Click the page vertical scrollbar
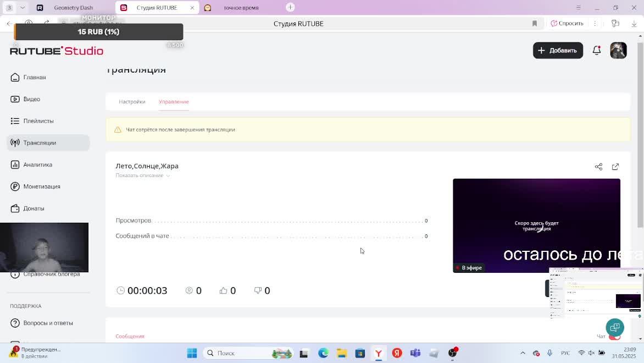This screenshot has height=363, width=644. pyautogui.click(x=640, y=134)
